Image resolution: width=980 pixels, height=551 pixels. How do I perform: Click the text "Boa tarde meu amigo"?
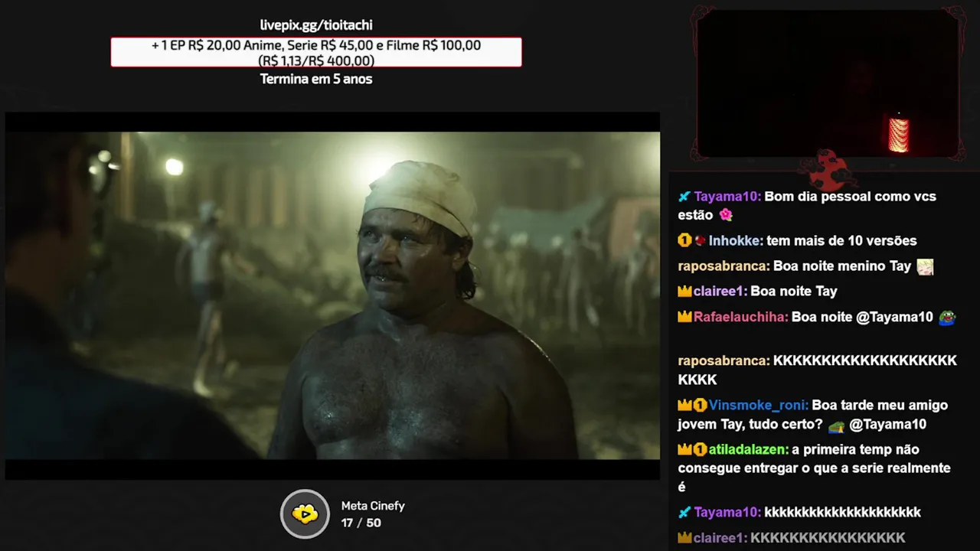(x=880, y=406)
